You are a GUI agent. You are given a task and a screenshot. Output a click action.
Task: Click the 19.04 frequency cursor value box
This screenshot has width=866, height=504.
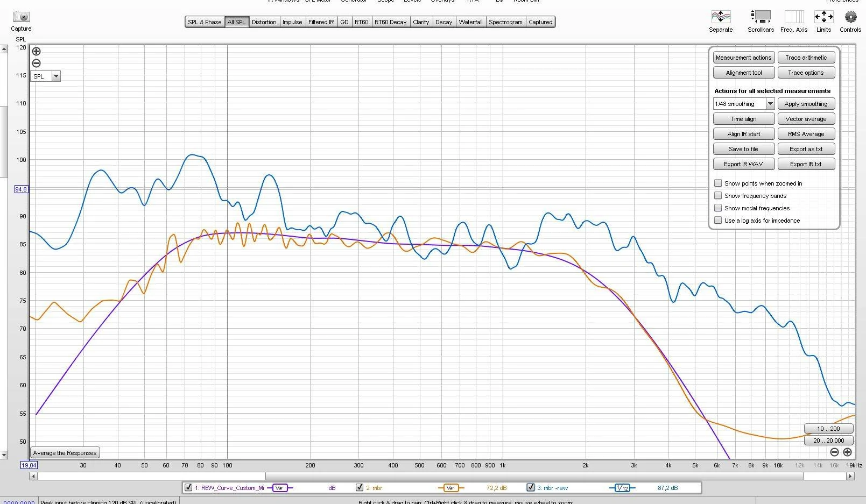coord(29,465)
